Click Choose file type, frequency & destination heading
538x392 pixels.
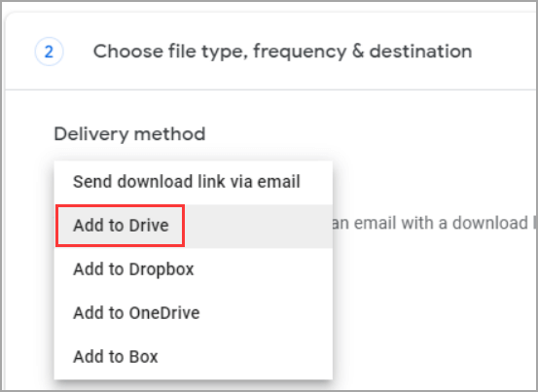pyautogui.click(x=283, y=52)
